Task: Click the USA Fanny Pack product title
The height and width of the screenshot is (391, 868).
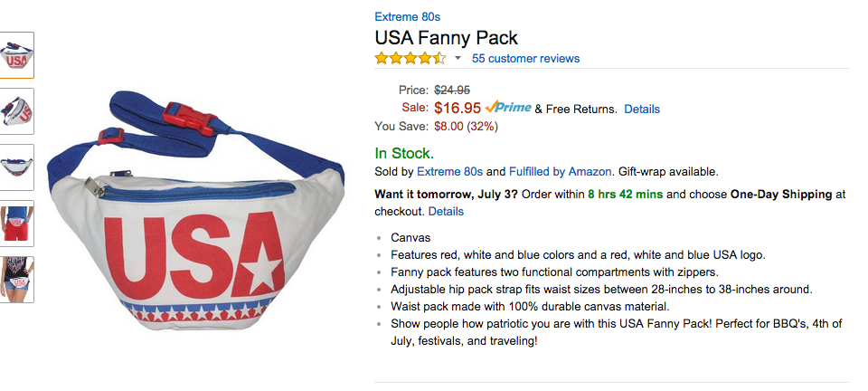Action: (x=446, y=38)
